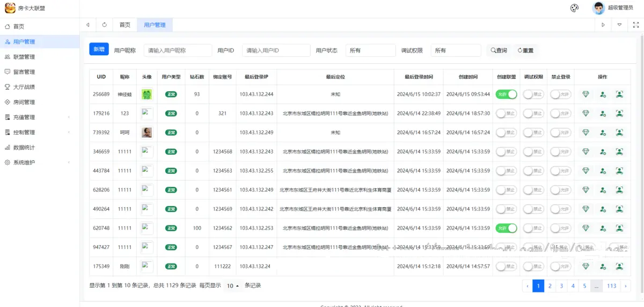Click the 用户昵称 input field

pyautogui.click(x=178, y=50)
